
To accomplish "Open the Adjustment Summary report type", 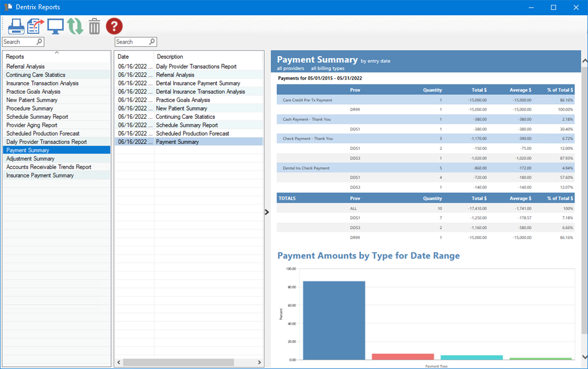I will (x=30, y=159).
